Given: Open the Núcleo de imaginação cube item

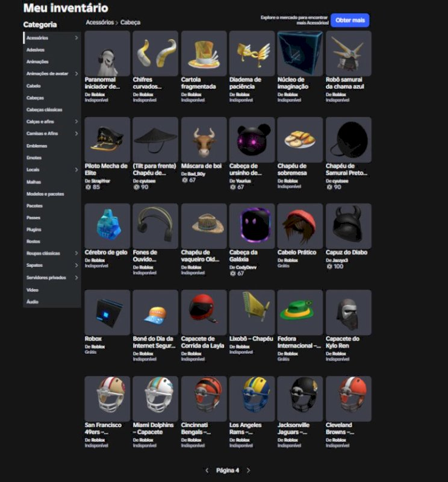Looking at the screenshot, I should 300,54.
